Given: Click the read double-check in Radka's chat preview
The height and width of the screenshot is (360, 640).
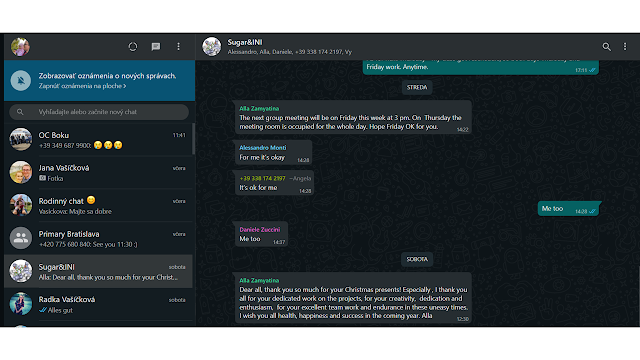Looking at the screenshot, I should [42, 310].
